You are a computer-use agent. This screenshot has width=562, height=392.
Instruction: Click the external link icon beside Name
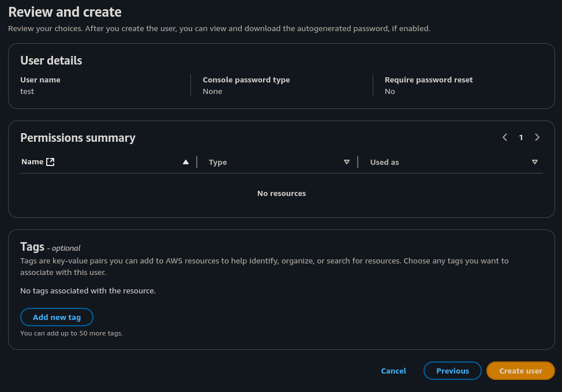point(50,162)
